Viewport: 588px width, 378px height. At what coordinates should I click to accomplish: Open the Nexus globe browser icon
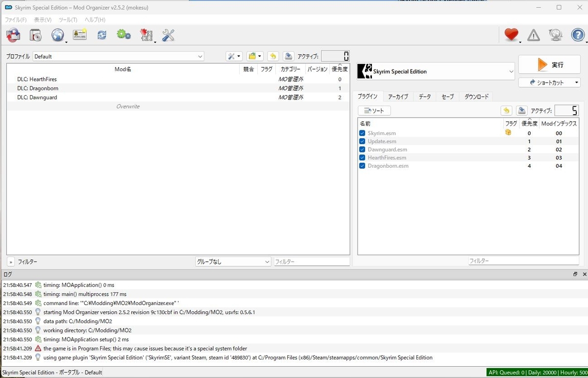click(x=58, y=35)
